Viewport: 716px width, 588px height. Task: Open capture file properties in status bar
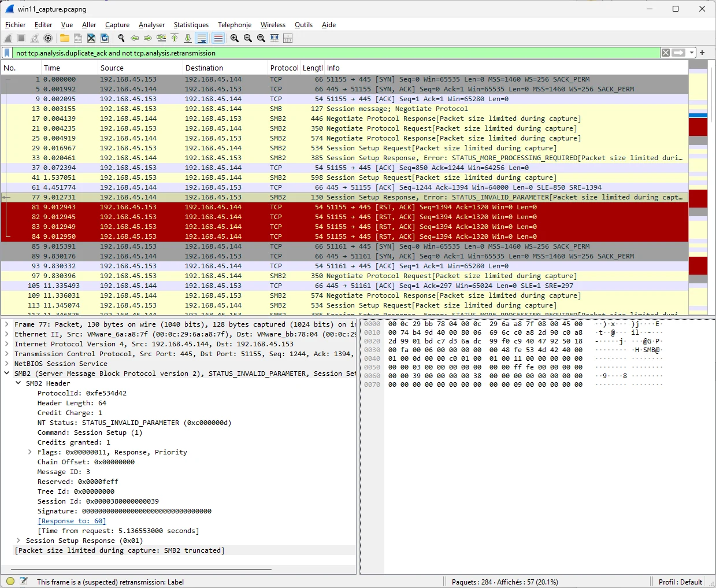(24, 581)
